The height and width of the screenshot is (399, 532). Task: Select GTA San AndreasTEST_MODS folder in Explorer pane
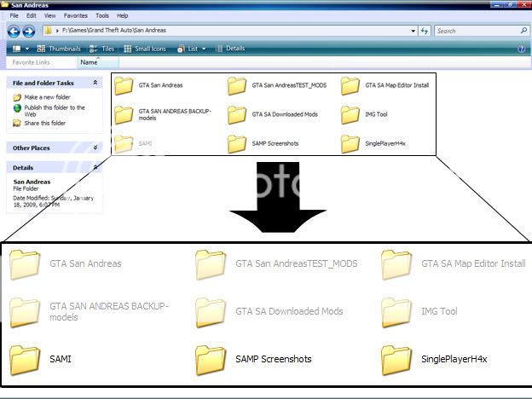pyautogui.click(x=278, y=85)
